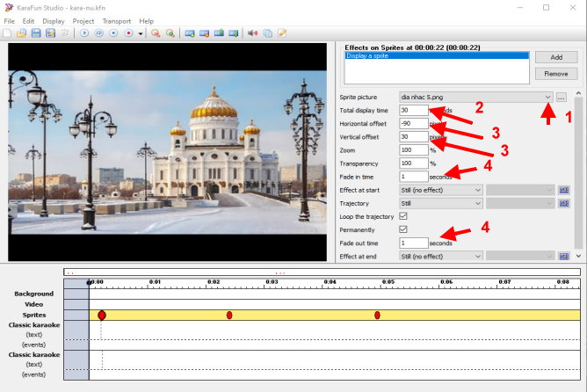Toggle the Loop the trajectory checkbox

(403, 216)
